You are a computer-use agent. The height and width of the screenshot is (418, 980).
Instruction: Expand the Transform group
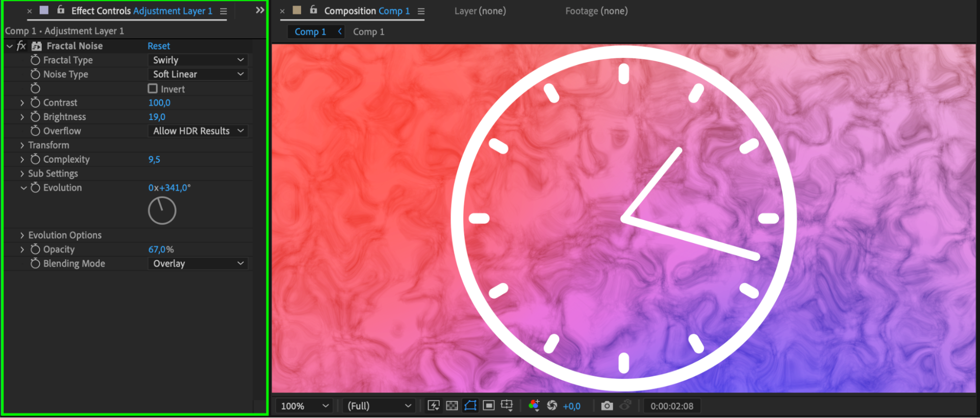click(22, 146)
